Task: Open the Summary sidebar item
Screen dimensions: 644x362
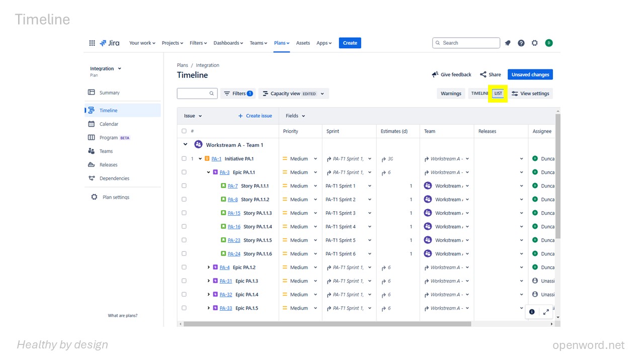Action: (122, 93)
